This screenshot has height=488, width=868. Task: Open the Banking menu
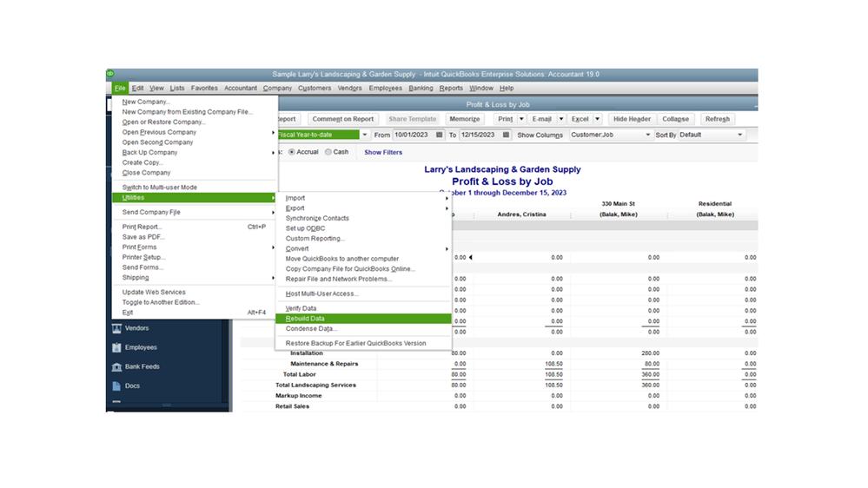(421, 88)
